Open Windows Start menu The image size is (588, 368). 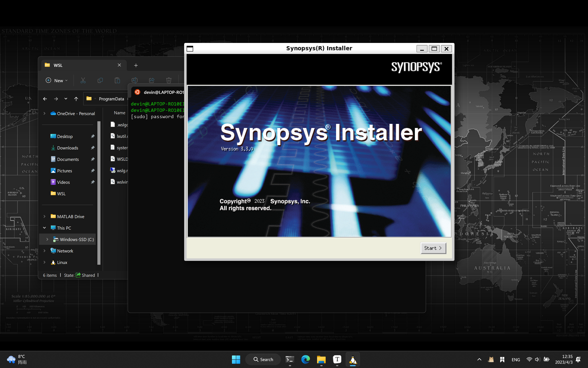tap(236, 359)
